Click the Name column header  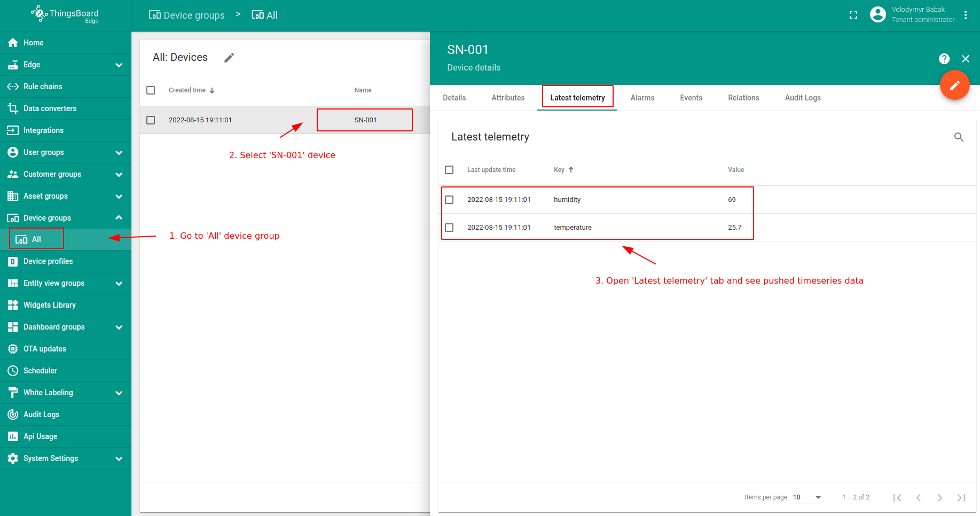pos(363,90)
